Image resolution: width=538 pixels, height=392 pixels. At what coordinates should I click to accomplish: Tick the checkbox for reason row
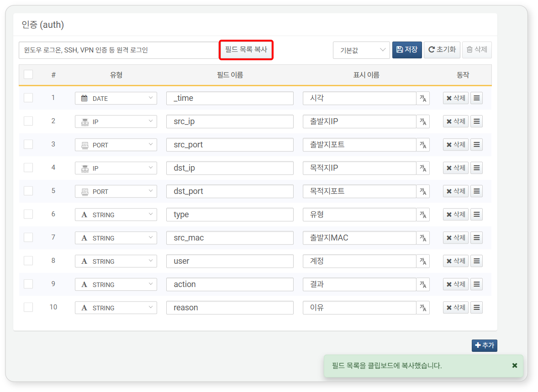(x=28, y=307)
